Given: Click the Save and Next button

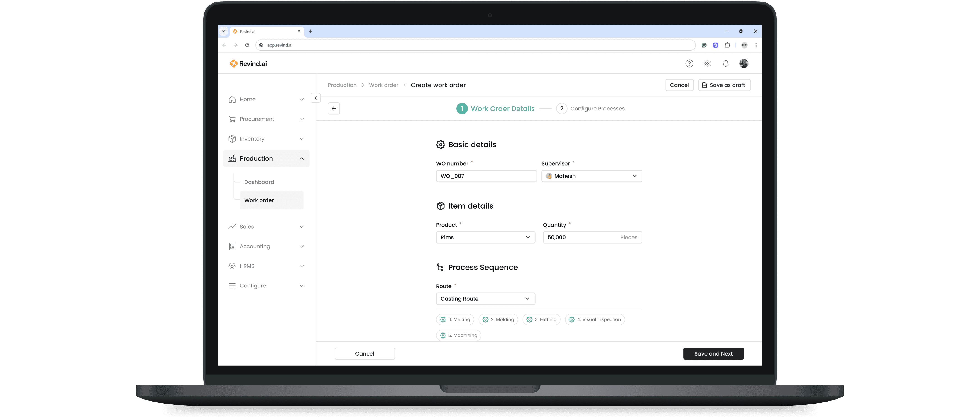Looking at the screenshot, I should [x=713, y=354].
